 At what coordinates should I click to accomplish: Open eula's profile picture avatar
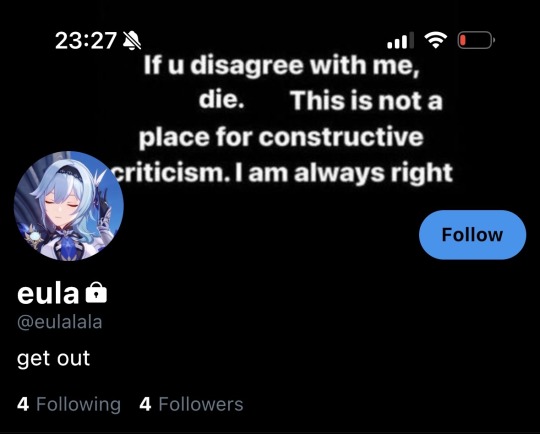[69, 206]
